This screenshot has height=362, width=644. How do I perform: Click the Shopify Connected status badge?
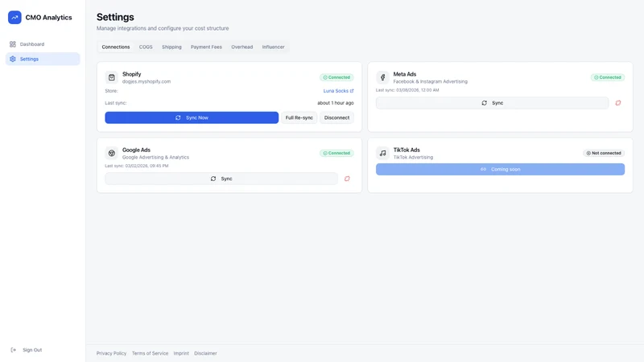pyautogui.click(x=336, y=77)
